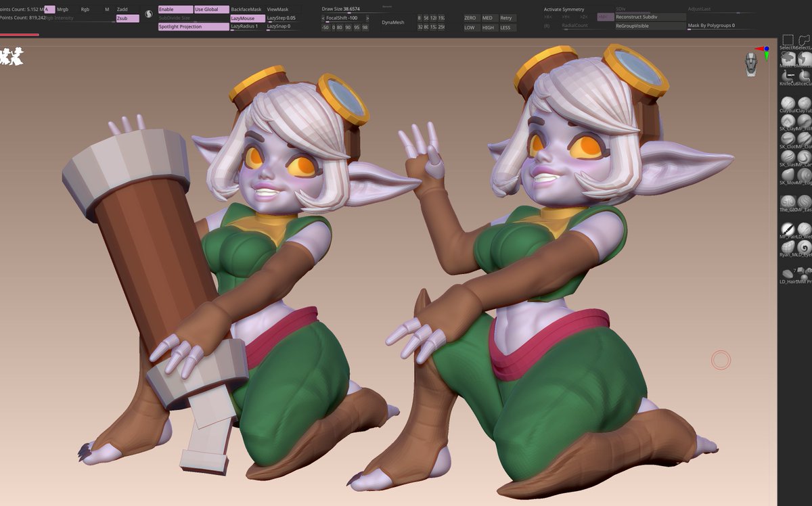Choose The_GIO brush
This screenshot has height=506, width=812.
coord(788,204)
